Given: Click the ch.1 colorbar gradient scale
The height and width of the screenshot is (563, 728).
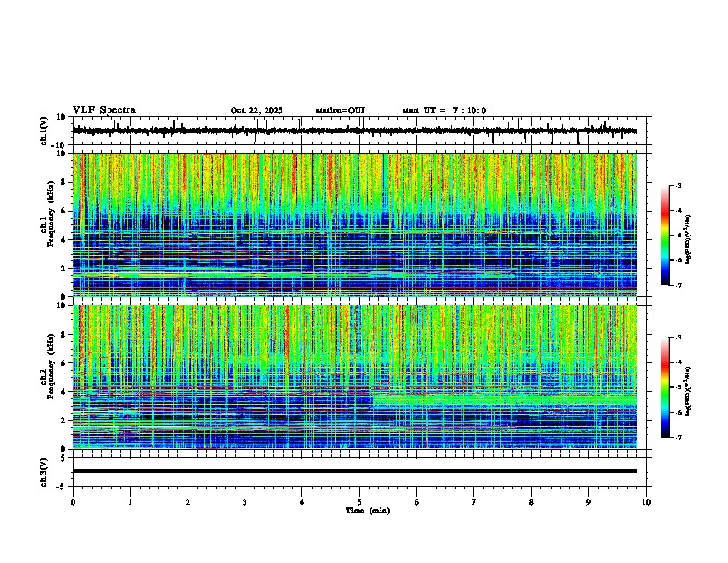Looking at the screenshot, I should 665,236.
